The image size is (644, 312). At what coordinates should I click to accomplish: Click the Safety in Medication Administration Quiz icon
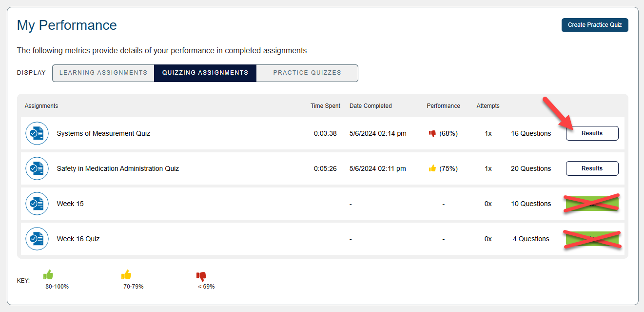(37, 168)
